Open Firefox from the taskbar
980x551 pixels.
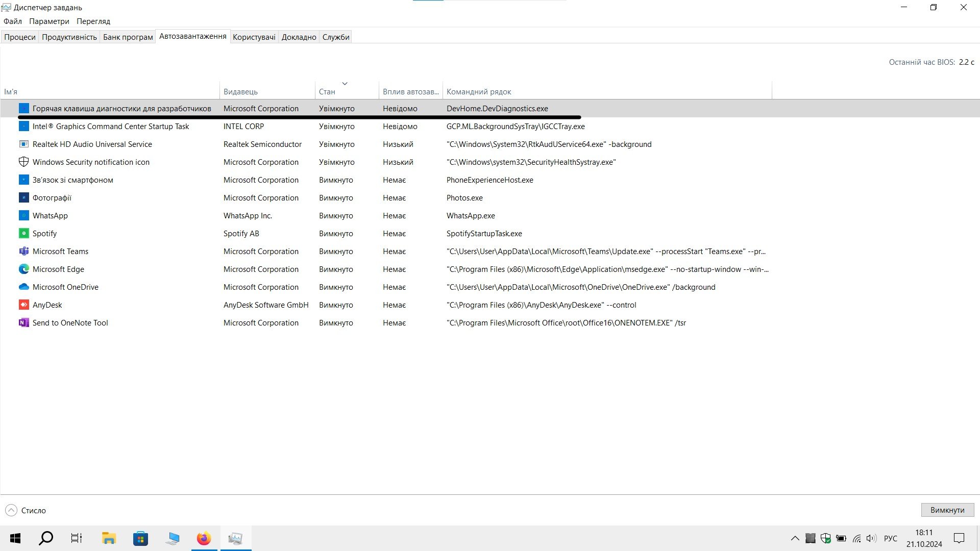(204, 538)
